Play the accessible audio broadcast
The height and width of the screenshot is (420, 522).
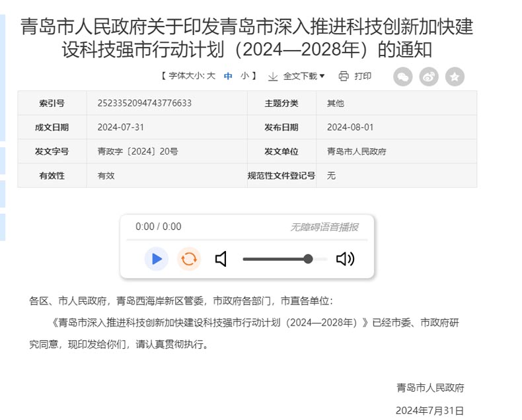tap(156, 259)
